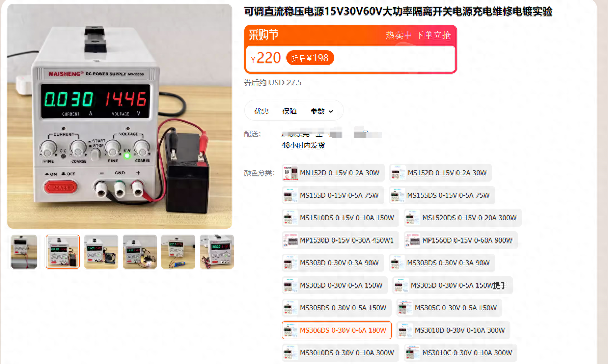
Task: Expand the 参数 dropdown chevron
Action: [331, 111]
